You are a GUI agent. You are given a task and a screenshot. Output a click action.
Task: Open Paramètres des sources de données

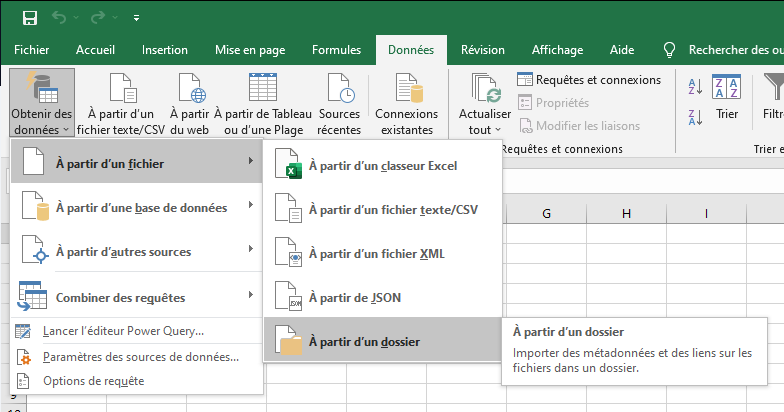pos(136,357)
